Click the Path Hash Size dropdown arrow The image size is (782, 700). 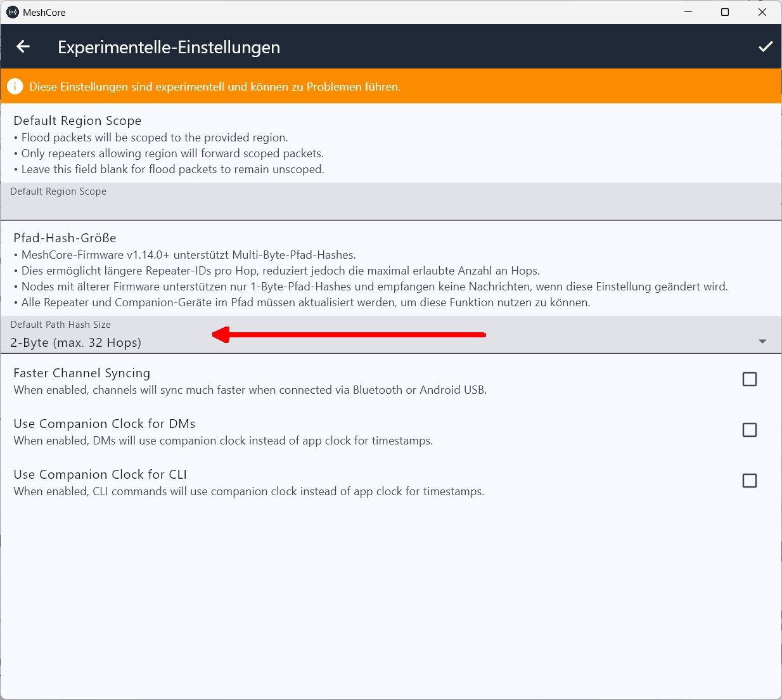[x=762, y=342]
